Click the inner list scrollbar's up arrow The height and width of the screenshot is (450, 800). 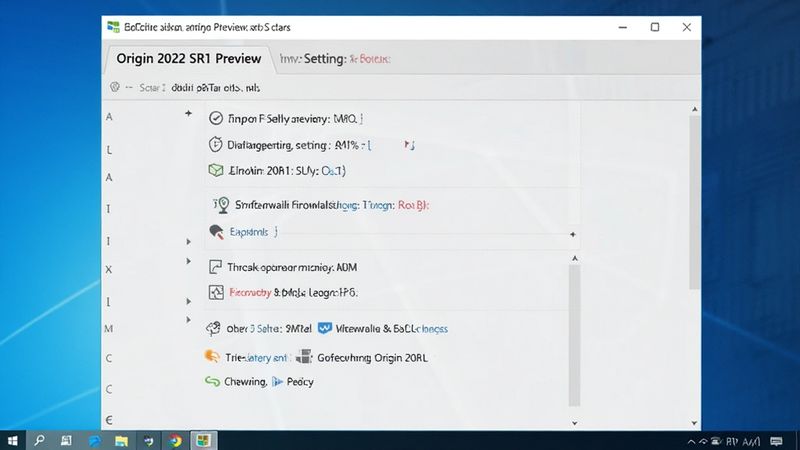point(574,259)
